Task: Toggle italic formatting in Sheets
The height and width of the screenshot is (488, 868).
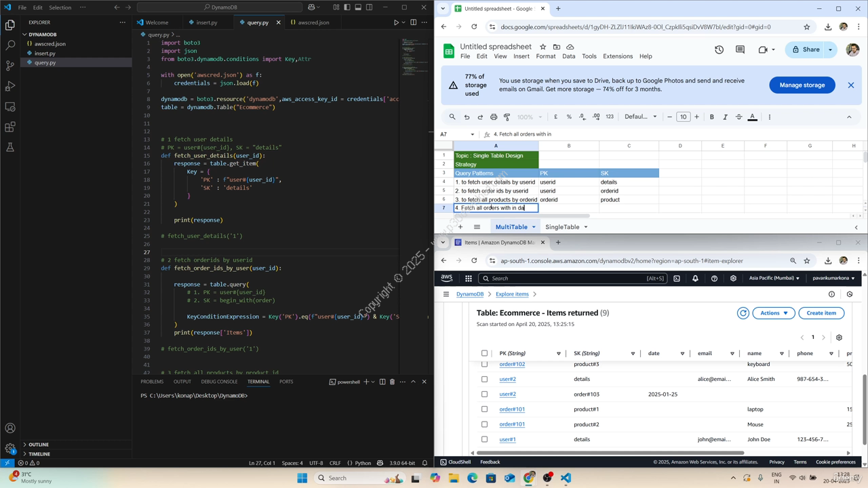Action: (x=725, y=117)
